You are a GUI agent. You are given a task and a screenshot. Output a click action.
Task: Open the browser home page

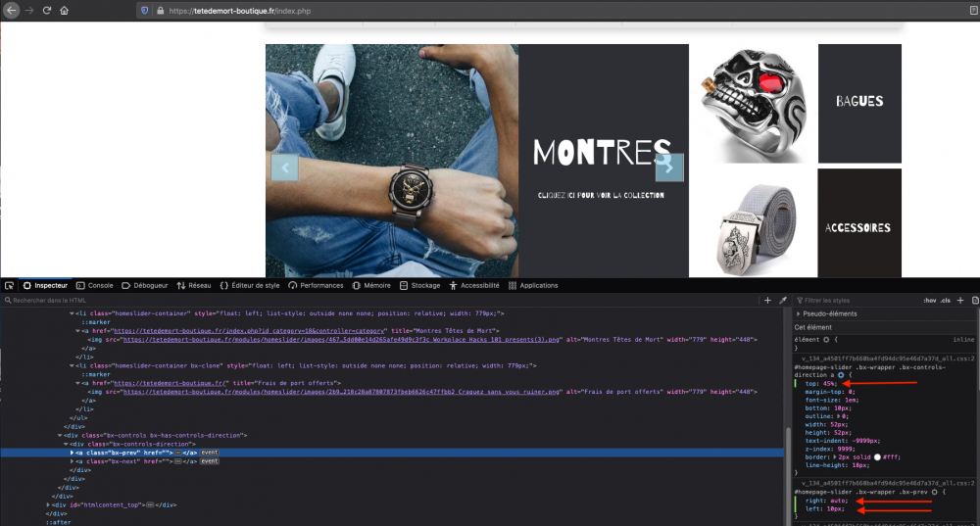(x=64, y=11)
